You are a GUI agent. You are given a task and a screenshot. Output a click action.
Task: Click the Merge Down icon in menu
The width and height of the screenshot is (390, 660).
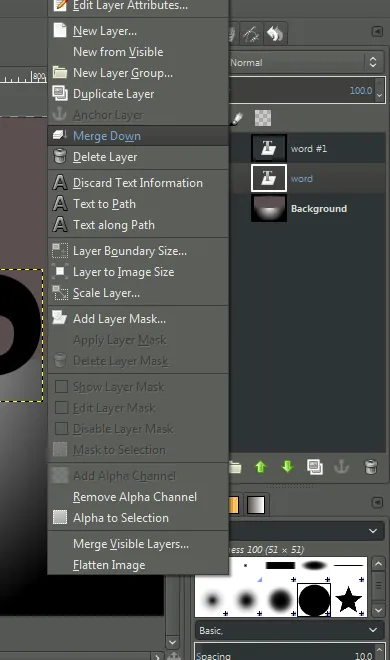pyautogui.click(x=60, y=135)
